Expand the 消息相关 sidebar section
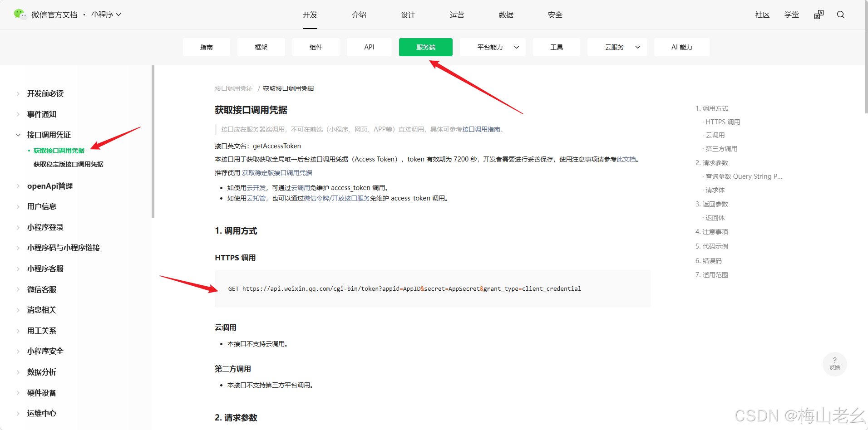 click(42, 310)
